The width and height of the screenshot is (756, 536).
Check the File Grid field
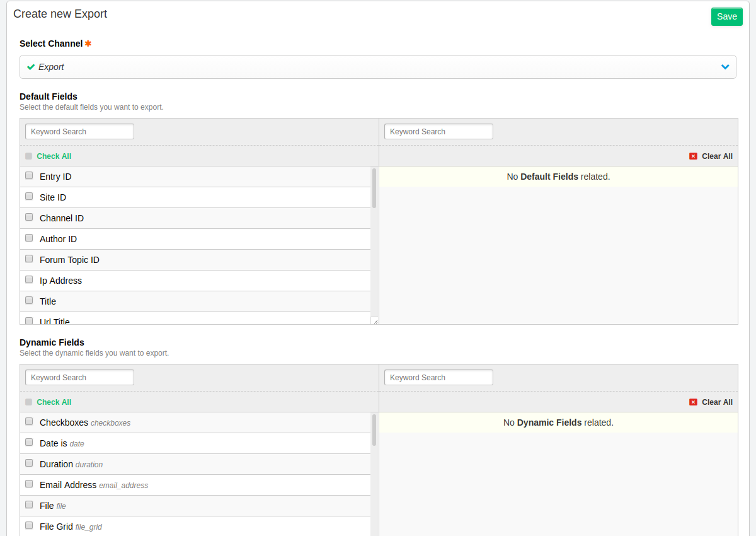(29, 525)
